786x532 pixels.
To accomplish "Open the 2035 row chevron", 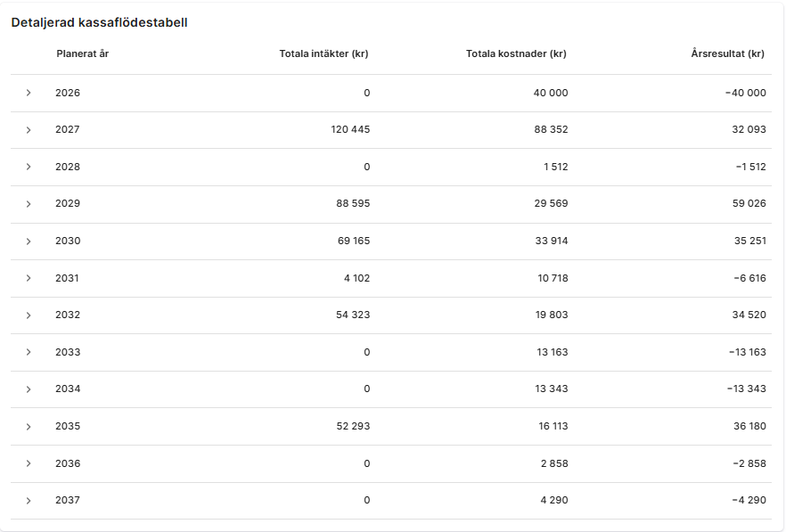I will click(29, 426).
